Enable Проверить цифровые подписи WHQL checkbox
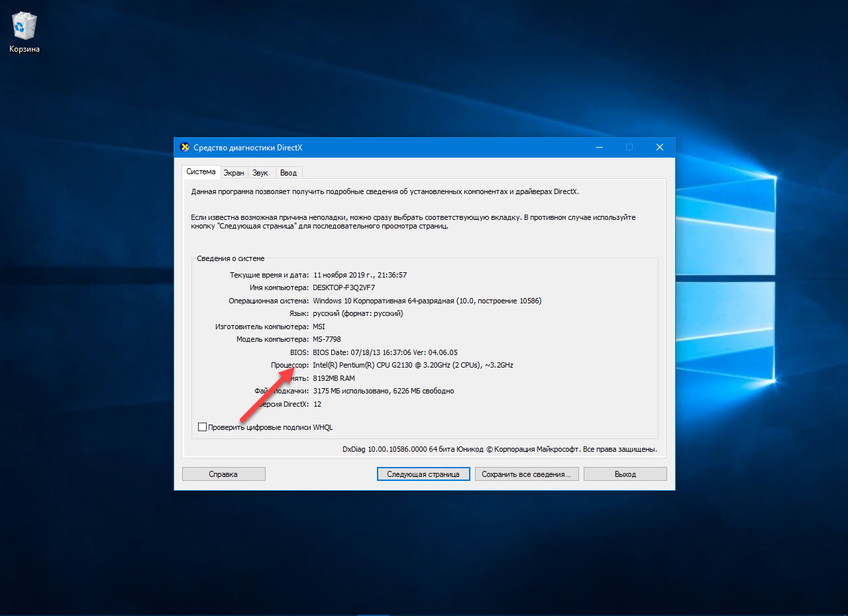This screenshot has width=848, height=616. click(x=203, y=427)
